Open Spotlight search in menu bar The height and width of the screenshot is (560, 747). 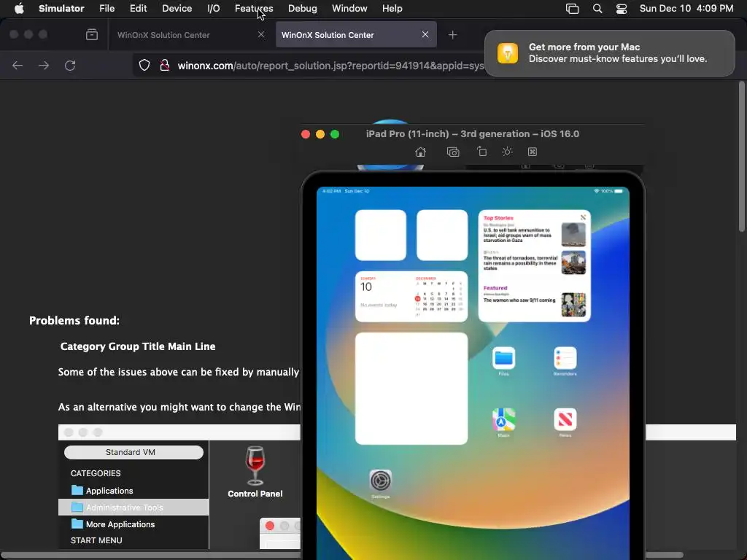(597, 9)
